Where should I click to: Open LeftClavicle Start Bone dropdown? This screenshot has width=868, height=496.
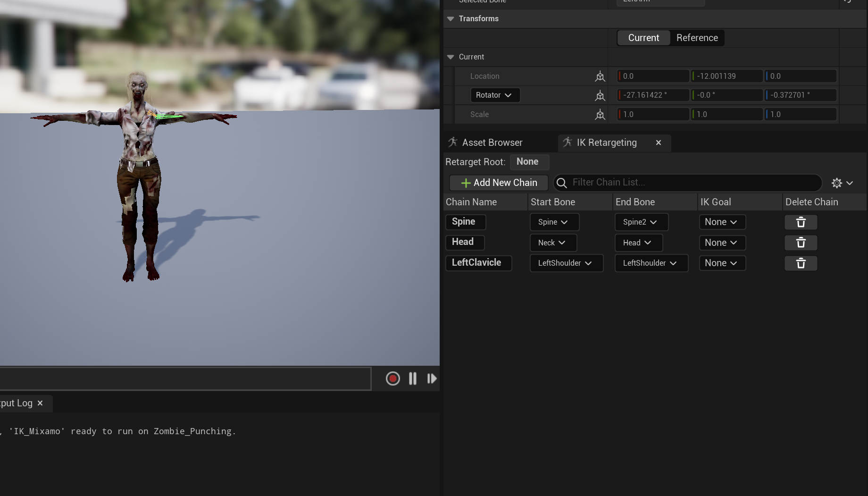pos(567,263)
